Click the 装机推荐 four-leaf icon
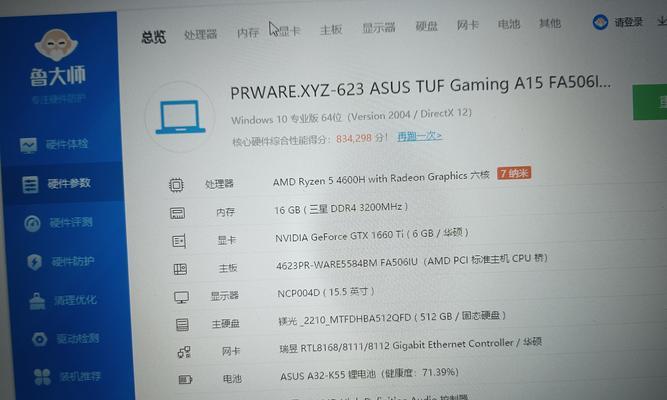 tap(42, 377)
